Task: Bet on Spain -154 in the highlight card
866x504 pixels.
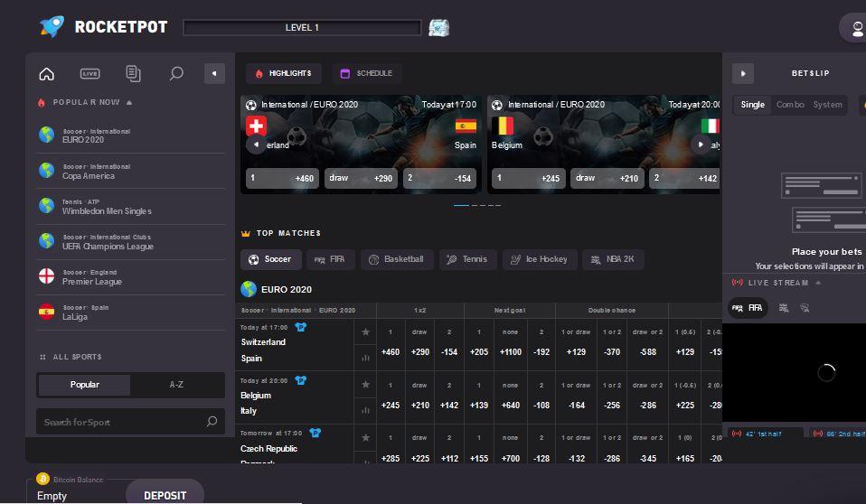Action: coord(439,178)
